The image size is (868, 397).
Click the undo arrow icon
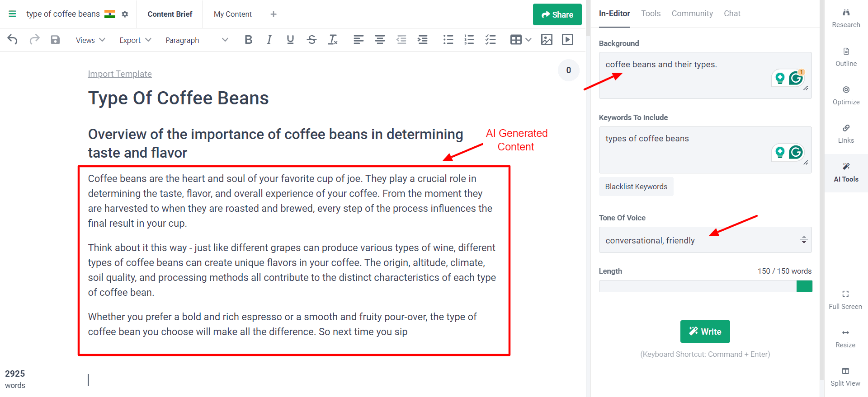coord(13,40)
